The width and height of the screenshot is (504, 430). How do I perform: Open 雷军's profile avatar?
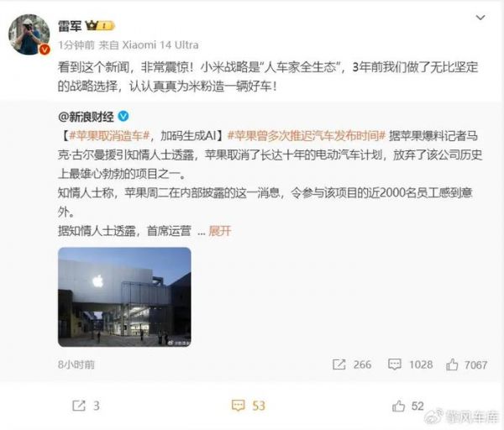(29, 34)
